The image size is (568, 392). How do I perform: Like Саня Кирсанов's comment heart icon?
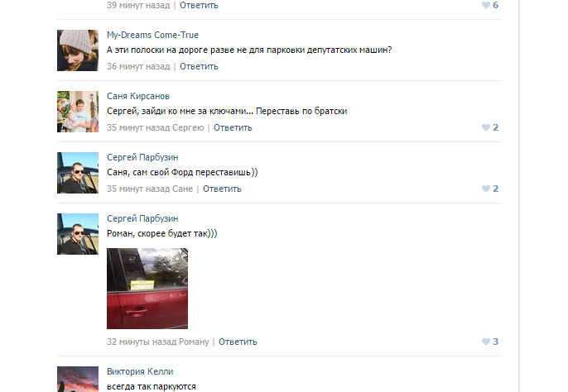click(486, 127)
